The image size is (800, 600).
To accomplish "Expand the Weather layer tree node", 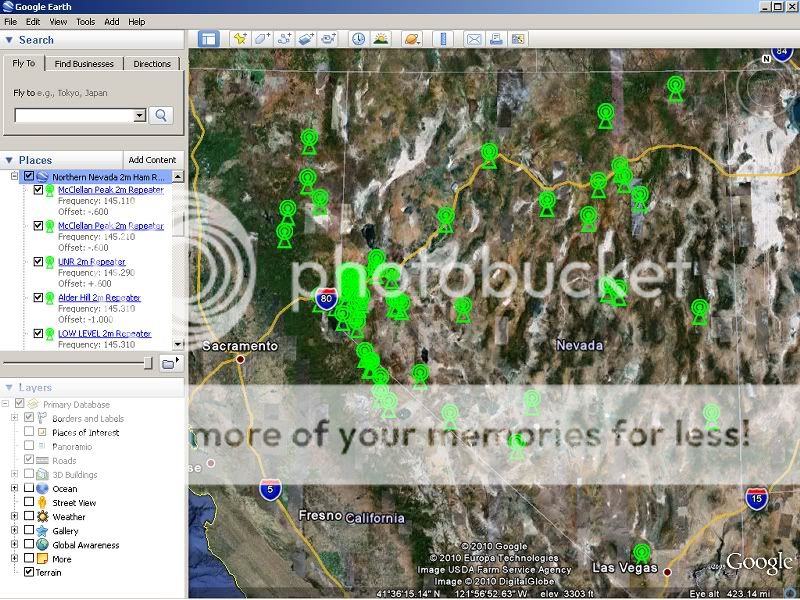I will click(x=14, y=517).
